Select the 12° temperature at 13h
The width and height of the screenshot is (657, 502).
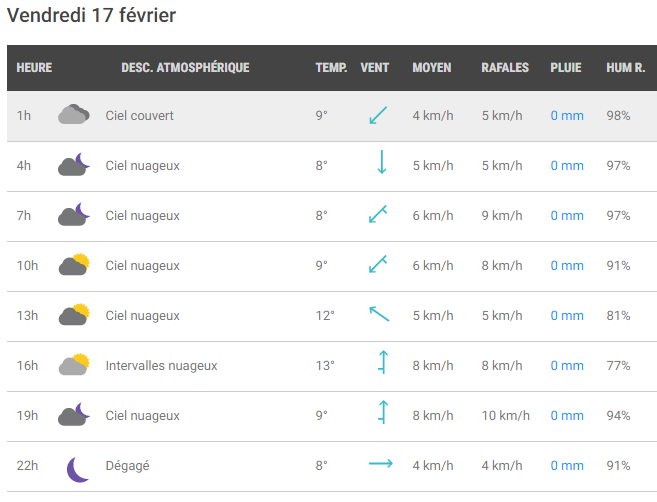pos(325,316)
